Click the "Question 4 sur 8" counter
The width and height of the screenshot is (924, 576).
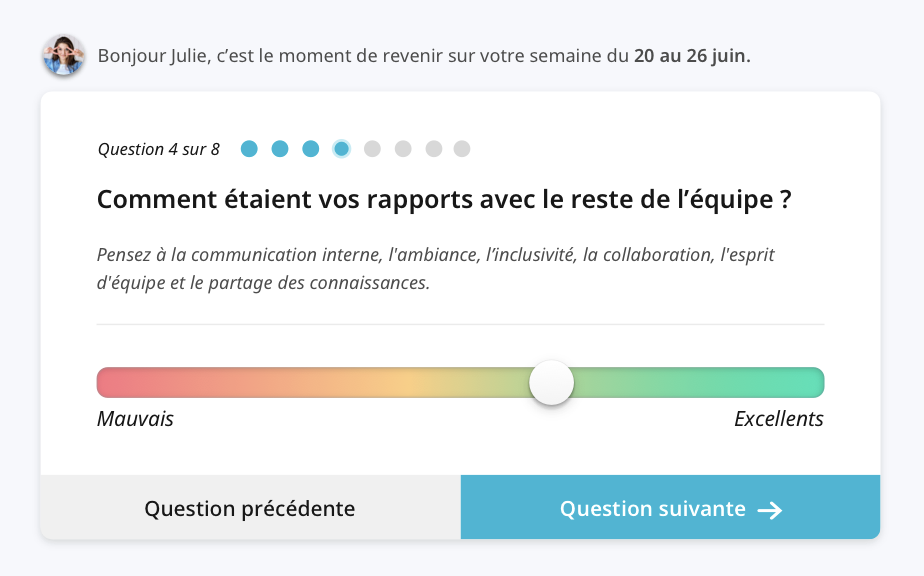tap(159, 149)
